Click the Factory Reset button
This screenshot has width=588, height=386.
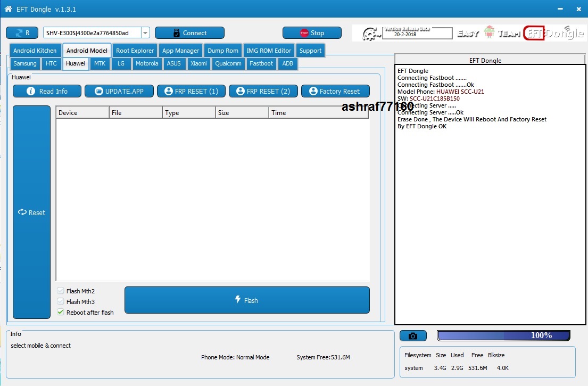[x=335, y=91]
